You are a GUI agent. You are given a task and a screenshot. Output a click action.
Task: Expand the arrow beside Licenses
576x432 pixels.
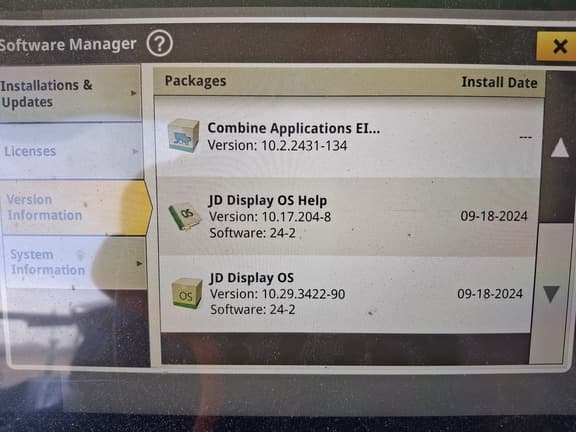pyautogui.click(x=136, y=151)
